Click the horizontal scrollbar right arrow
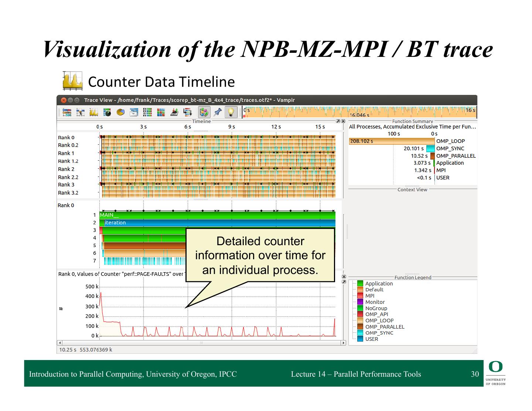Screen dimensions: 532x411 coord(344,343)
